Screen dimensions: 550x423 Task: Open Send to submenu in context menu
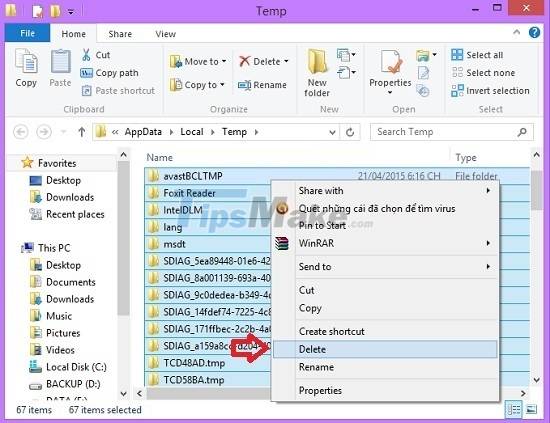[x=385, y=267]
